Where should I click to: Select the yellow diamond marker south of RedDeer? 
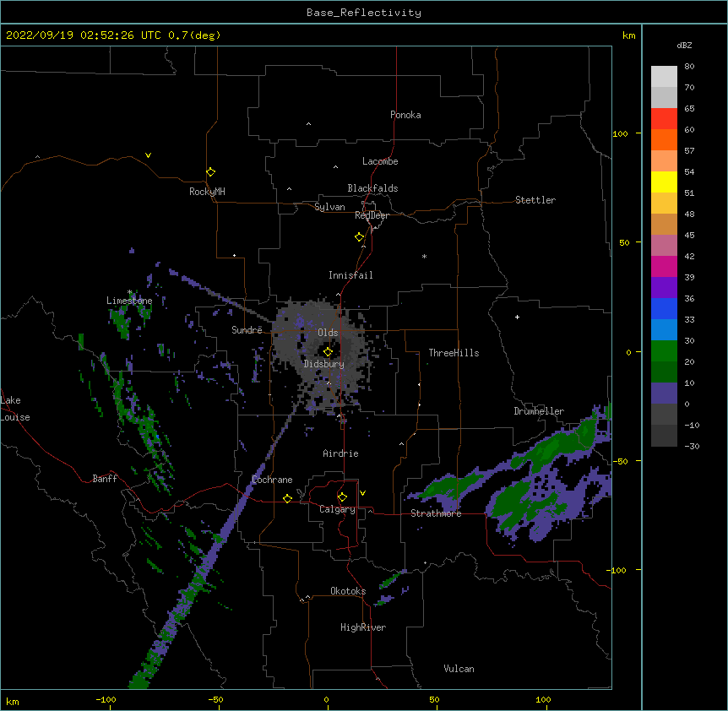click(359, 237)
